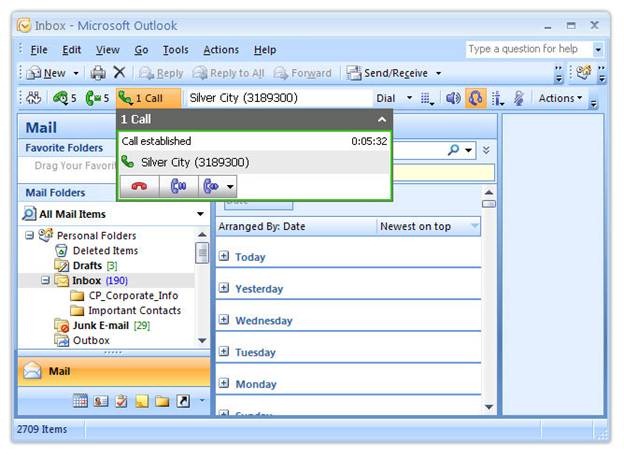Open the dial pad grid icon
This screenshot has width=624, height=459.
[427, 98]
